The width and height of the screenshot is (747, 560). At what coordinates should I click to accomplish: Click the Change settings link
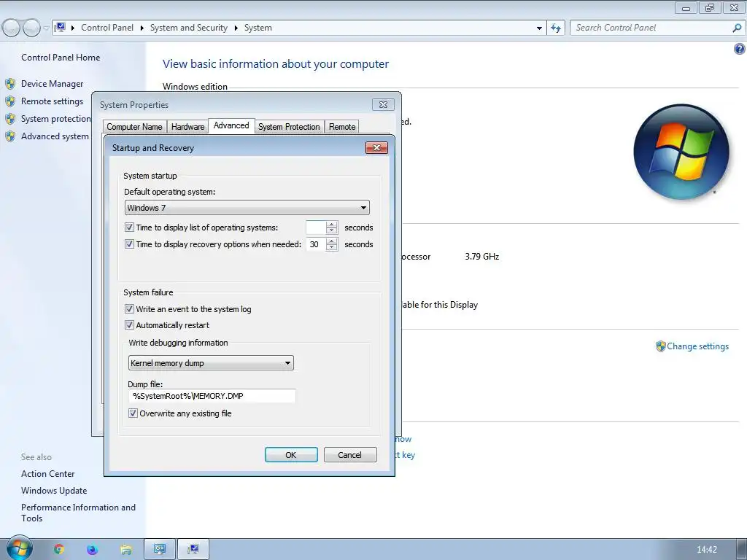(x=697, y=346)
